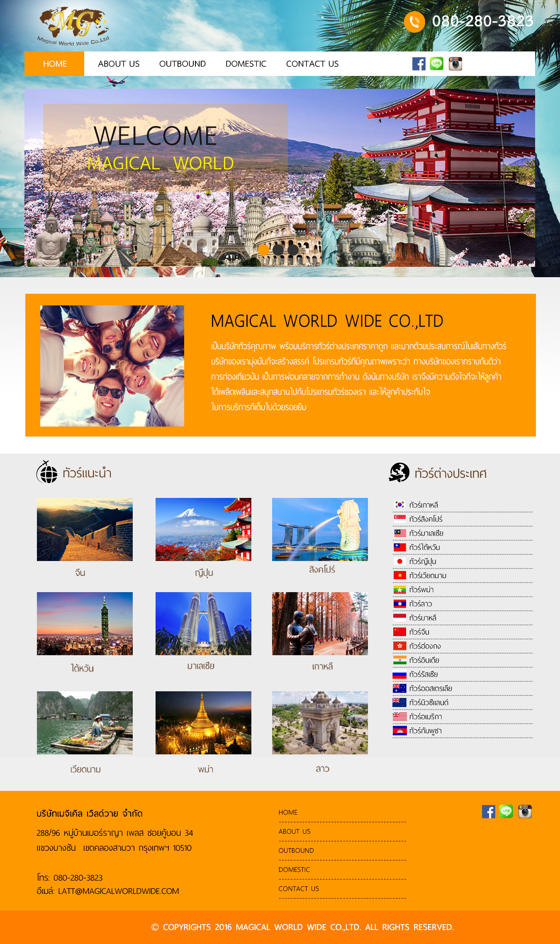Click the มาเลเซีย caption label
This screenshot has width=560, height=944.
[x=201, y=666]
